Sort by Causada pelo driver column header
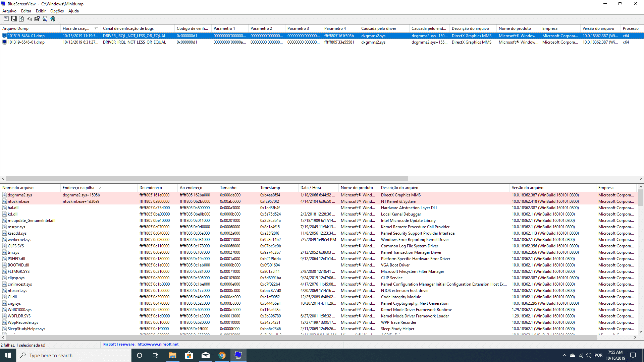 (x=384, y=28)
